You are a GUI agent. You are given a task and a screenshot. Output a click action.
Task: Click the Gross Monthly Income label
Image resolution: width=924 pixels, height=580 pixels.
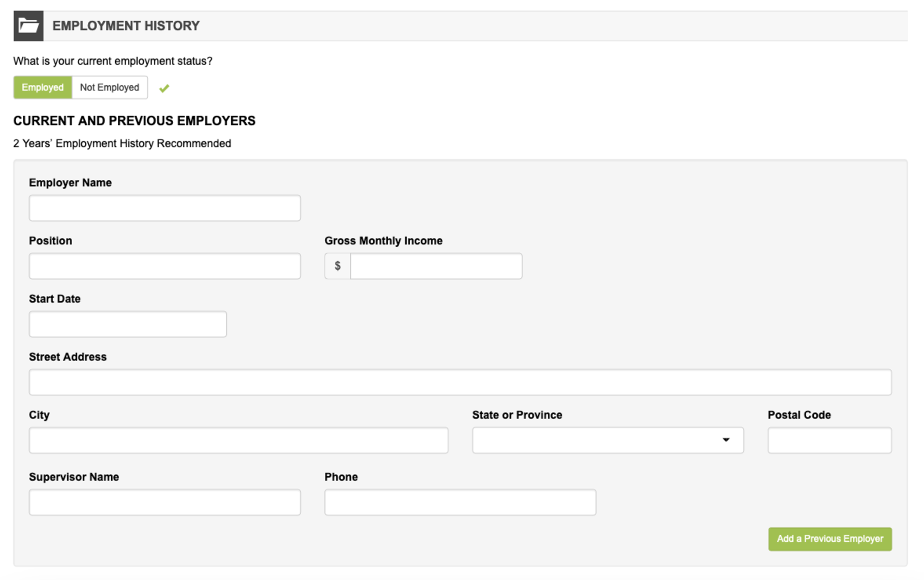pos(383,241)
